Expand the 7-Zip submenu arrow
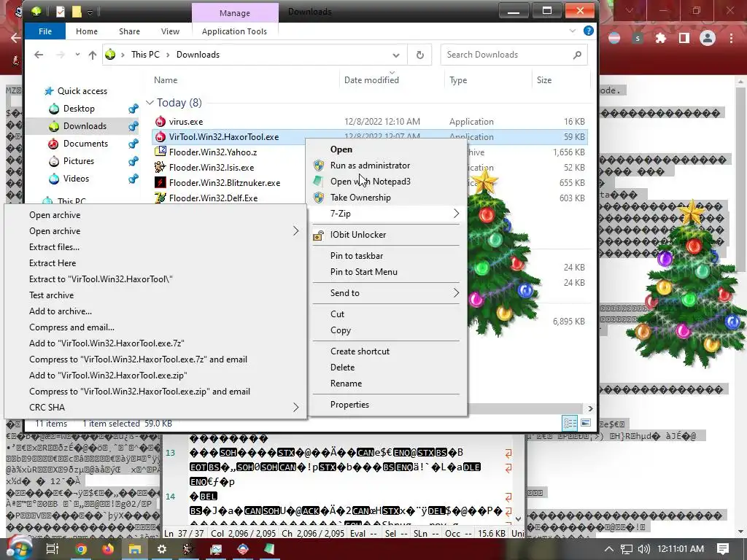The height and width of the screenshot is (560, 747). 456,214
